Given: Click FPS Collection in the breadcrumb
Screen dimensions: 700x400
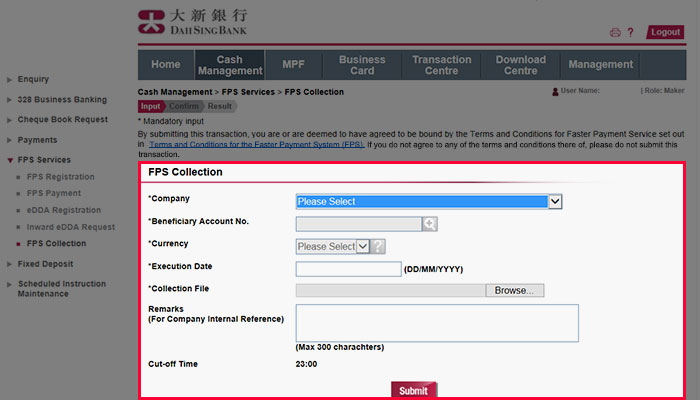Looking at the screenshot, I should click(x=314, y=92).
